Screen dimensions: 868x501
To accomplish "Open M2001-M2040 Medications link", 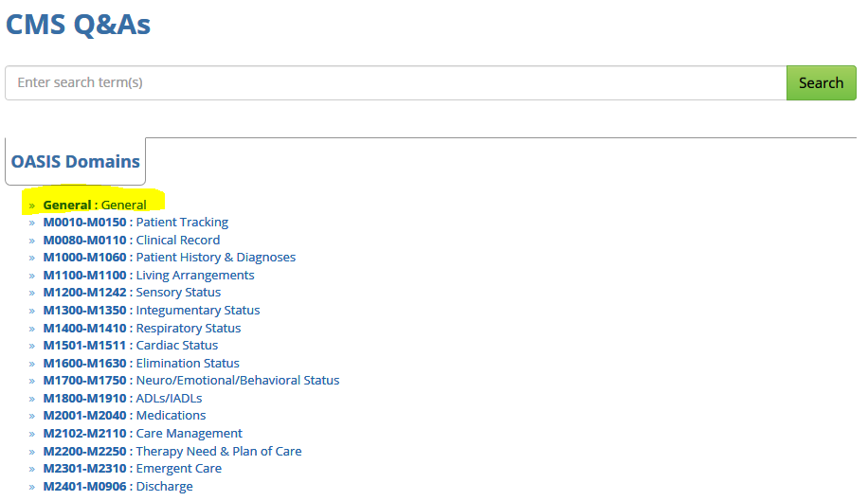I will click(x=124, y=416).
